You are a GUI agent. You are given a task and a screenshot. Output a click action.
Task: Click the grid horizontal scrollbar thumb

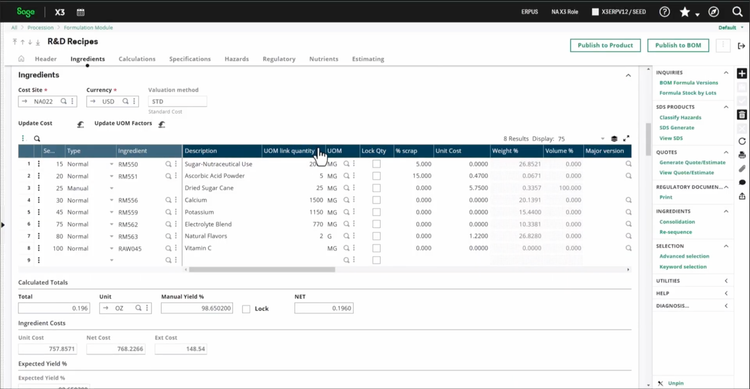click(262, 269)
